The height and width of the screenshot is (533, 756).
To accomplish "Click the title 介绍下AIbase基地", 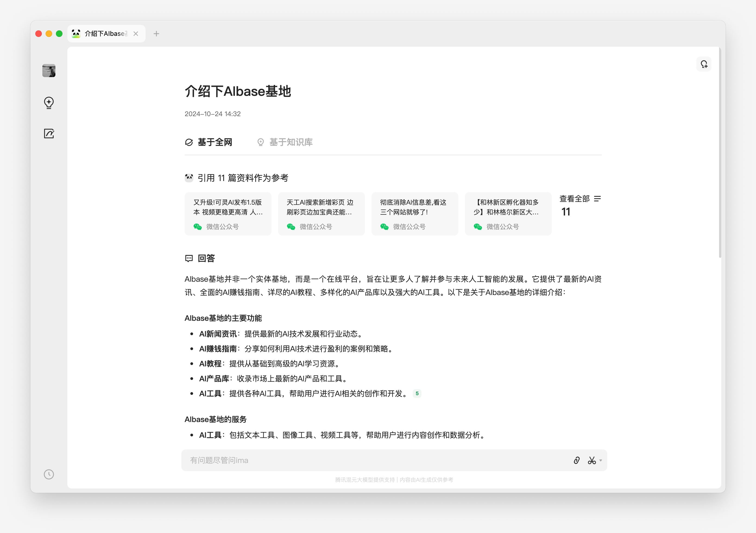I will (238, 91).
